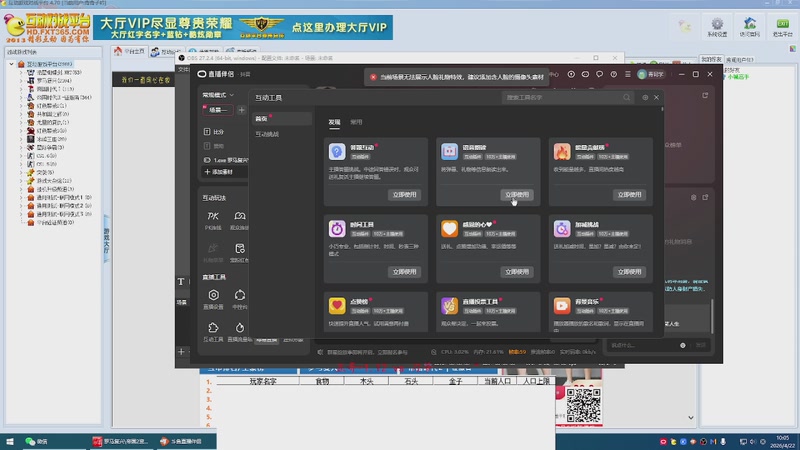Click the purple VS voting tool icon
The image size is (800, 450).
449,306
